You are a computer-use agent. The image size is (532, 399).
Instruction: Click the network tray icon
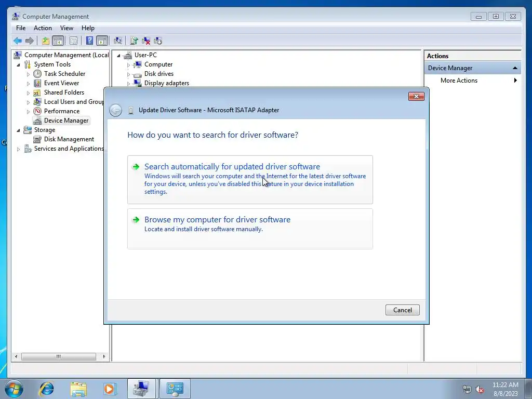click(x=467, y=390)
